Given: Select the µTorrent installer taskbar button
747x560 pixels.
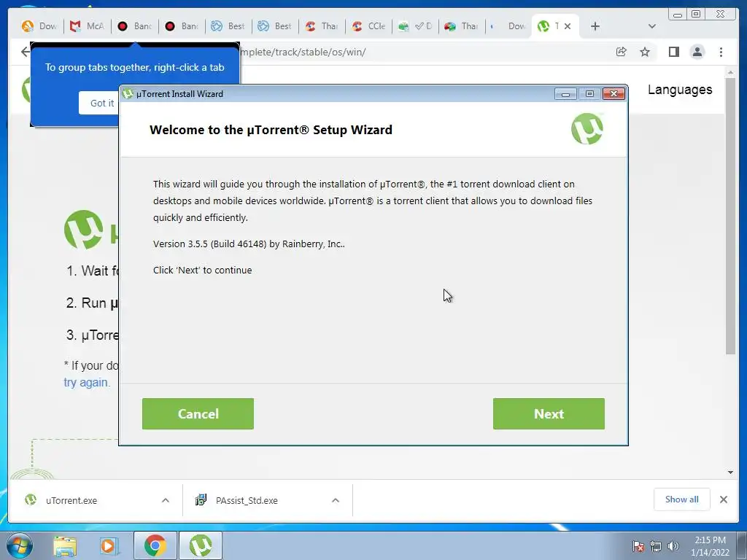Looking at the screenshot, I should pos(201,545).
